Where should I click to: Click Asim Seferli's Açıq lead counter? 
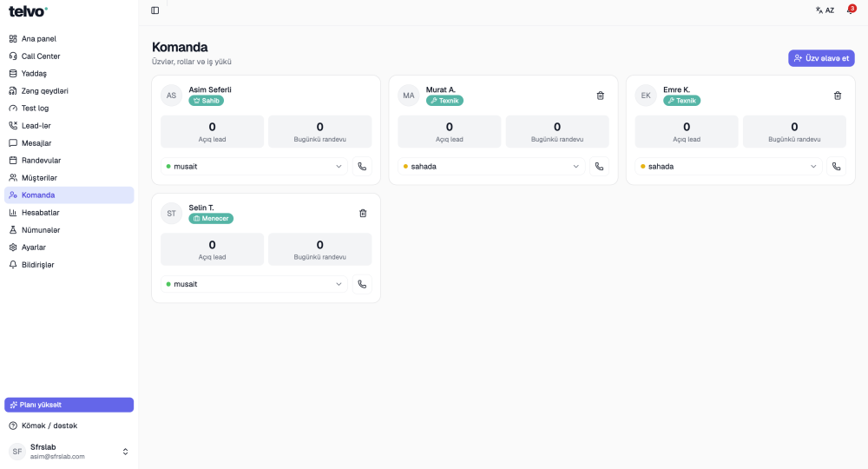212,132
